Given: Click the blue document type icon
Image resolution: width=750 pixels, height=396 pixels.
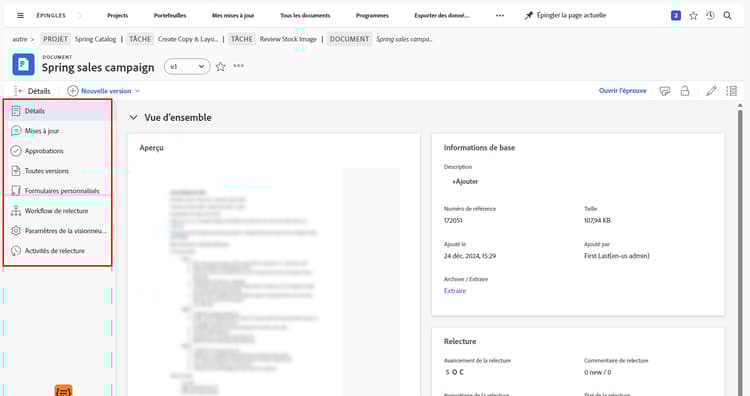Looking at the screenshot, I should [x=23, y=65].
